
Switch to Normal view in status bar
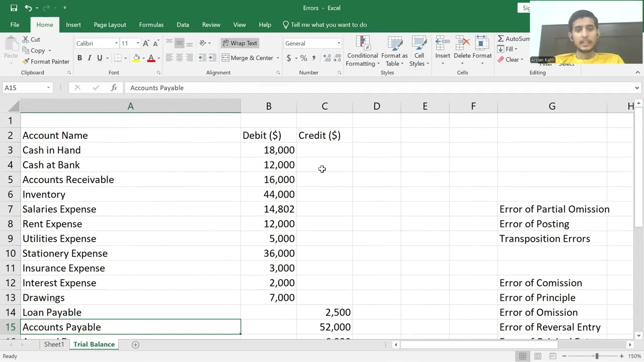pyautogui.click(x=523, y=356)
